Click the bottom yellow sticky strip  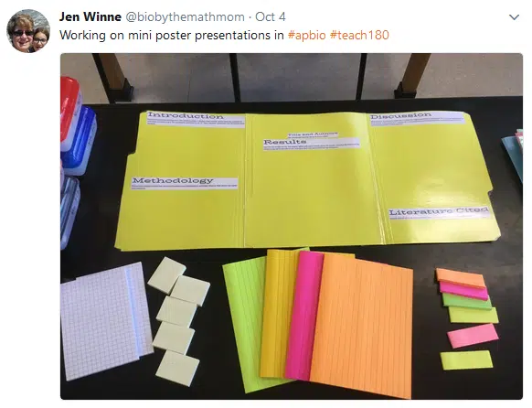[x=466, y=360]
